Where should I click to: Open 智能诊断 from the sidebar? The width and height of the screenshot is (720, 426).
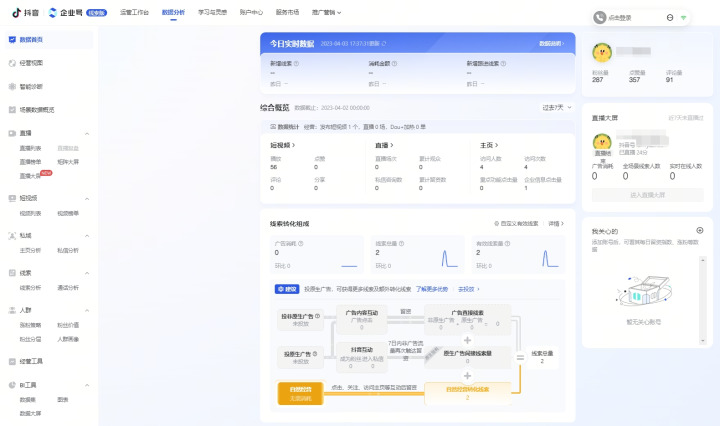(31, 86)
